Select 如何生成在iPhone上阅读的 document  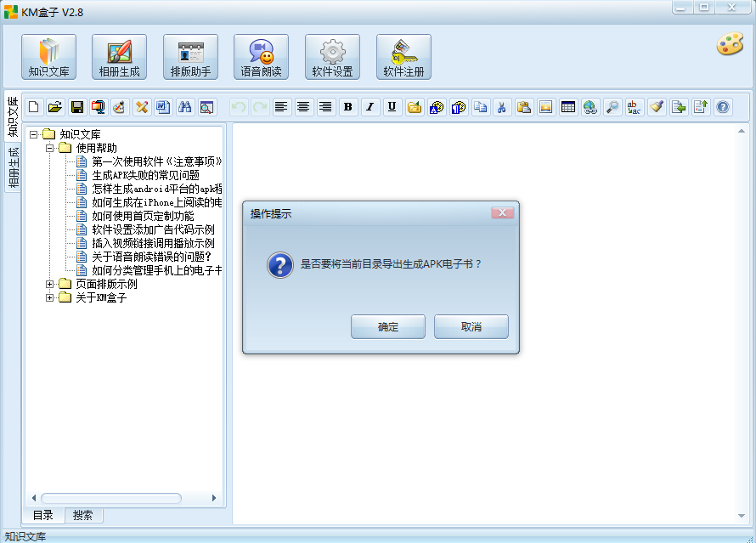click(x=156, y=202)
